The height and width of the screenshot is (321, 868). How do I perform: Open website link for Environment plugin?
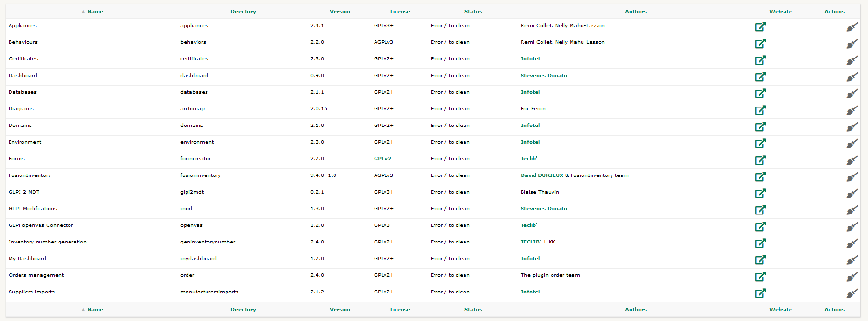click(x=760, y=143)
